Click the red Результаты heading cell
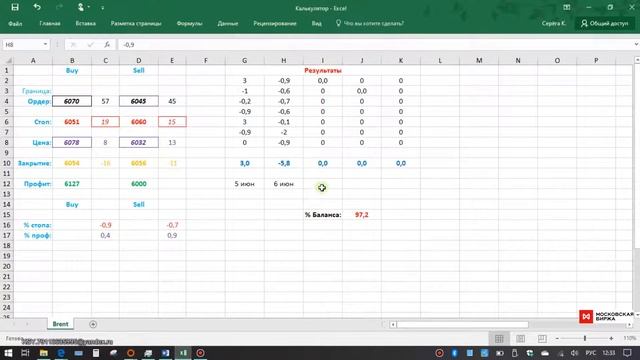The height and width of the screenshot is (360, 640). coord(322,70)
